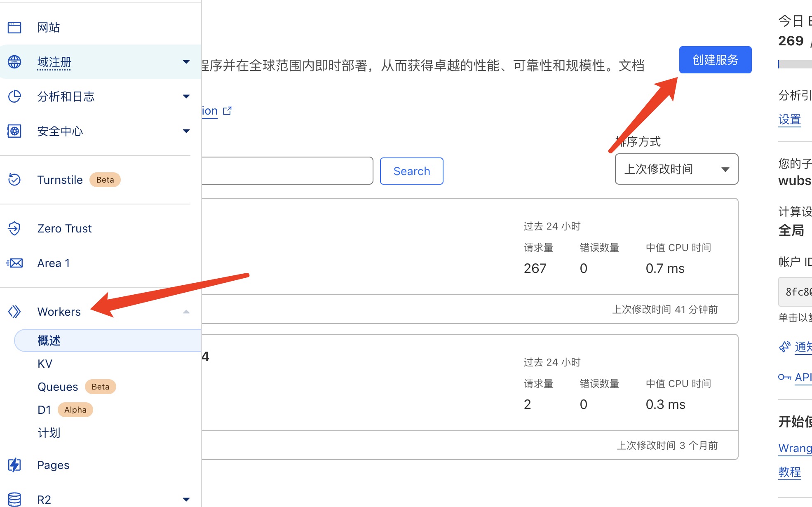Click the Websites browser window icon
Screen dimensions: 812x507
(14, 28)
